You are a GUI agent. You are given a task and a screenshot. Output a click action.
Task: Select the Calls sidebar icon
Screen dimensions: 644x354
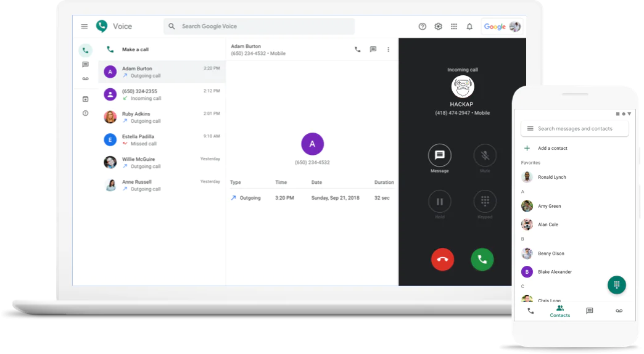click(85, 51)
